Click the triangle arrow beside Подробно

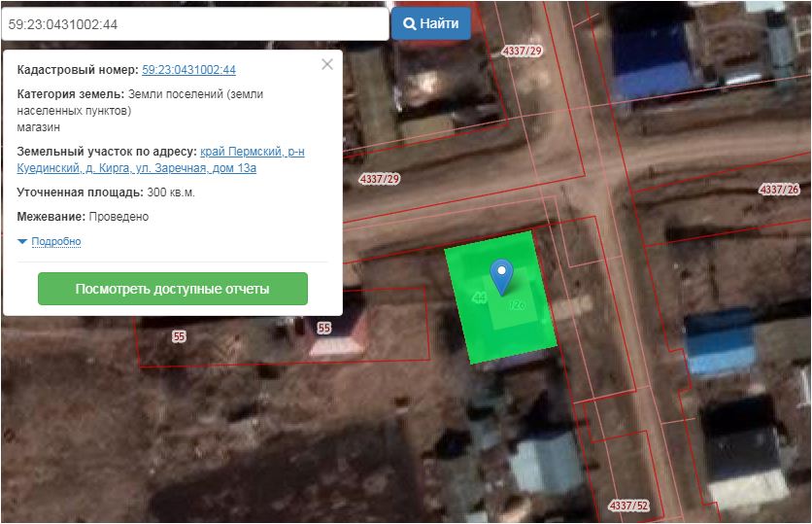click(22, 241)
